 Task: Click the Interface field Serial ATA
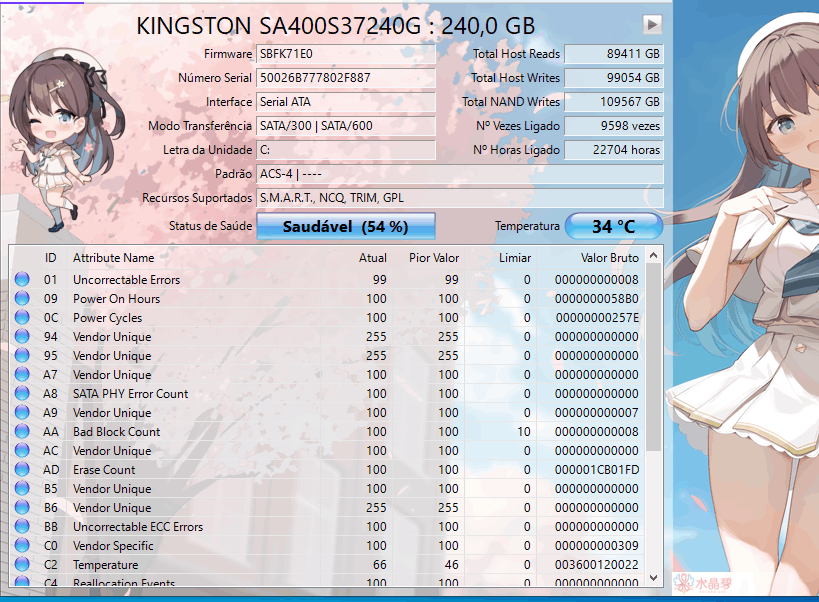pos(346,102)
